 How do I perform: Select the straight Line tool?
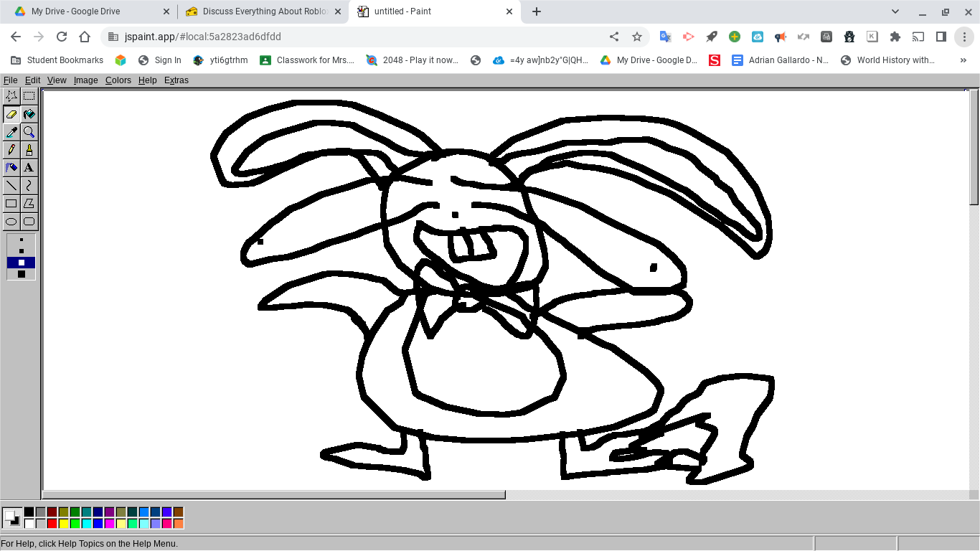click(11, 186)
